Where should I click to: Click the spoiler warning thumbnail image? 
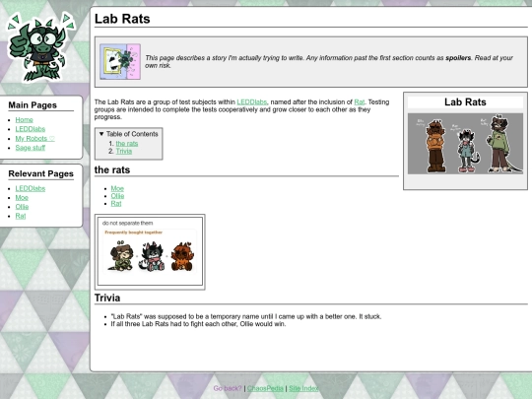(120, 62)
